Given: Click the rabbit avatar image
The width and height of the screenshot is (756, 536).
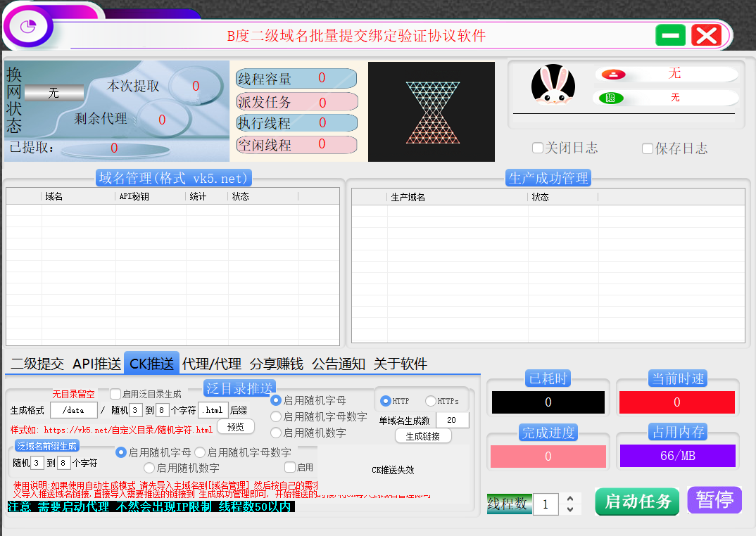Looking at the screenshot, I should point(553,86).
